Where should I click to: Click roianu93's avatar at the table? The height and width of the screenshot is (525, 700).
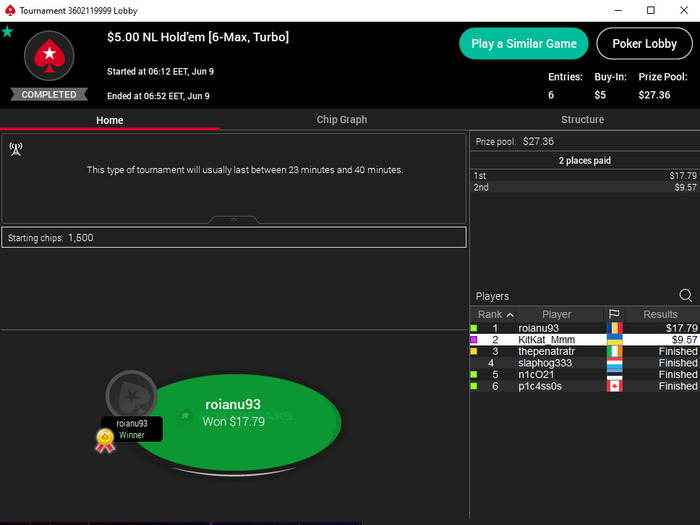pos(132,396)
